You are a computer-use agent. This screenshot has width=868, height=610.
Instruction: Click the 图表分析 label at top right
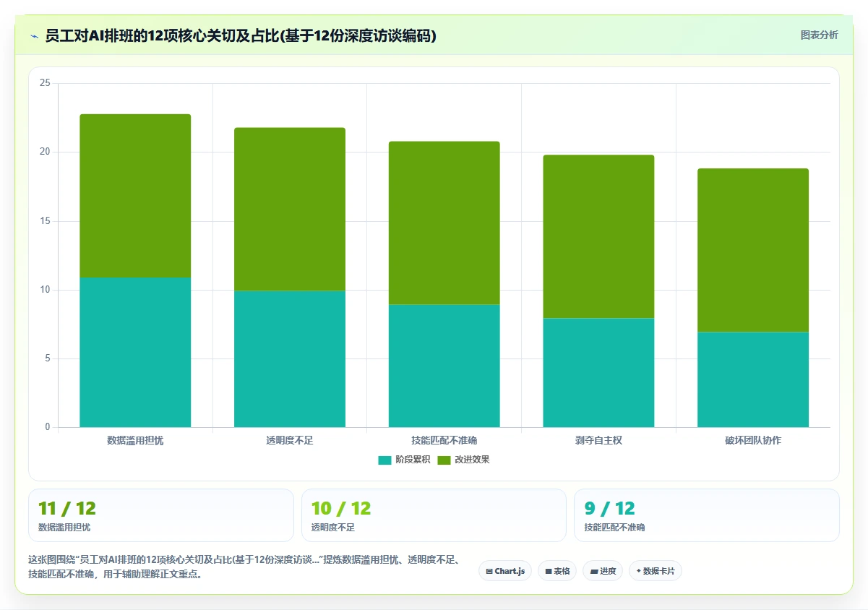[x=819, y=35]
